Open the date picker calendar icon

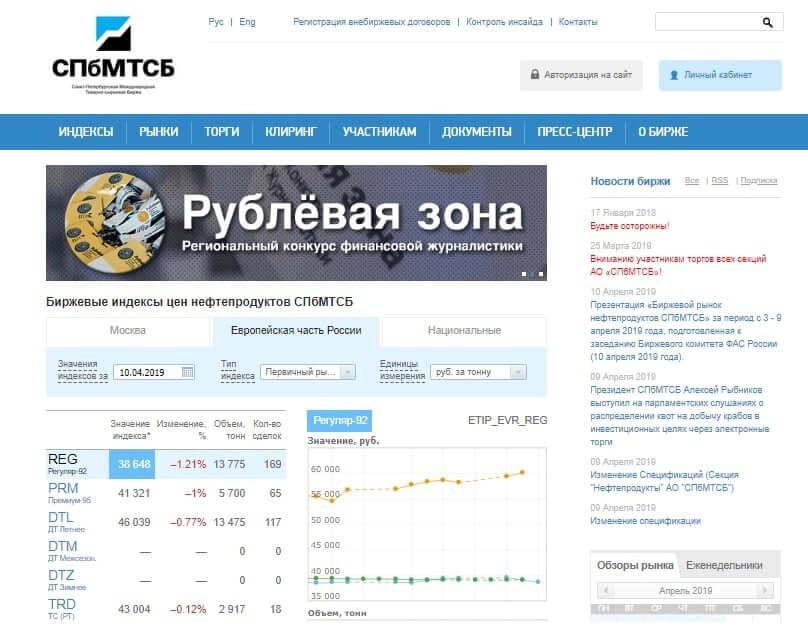click(187, 372)
